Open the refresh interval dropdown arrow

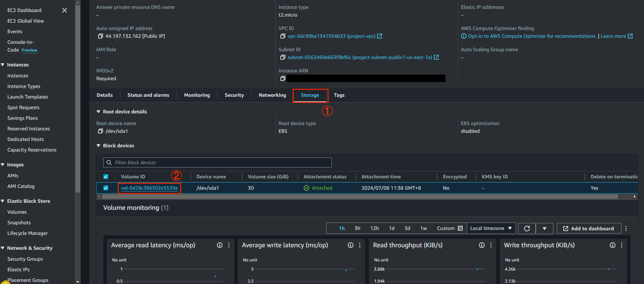[545, 229]
